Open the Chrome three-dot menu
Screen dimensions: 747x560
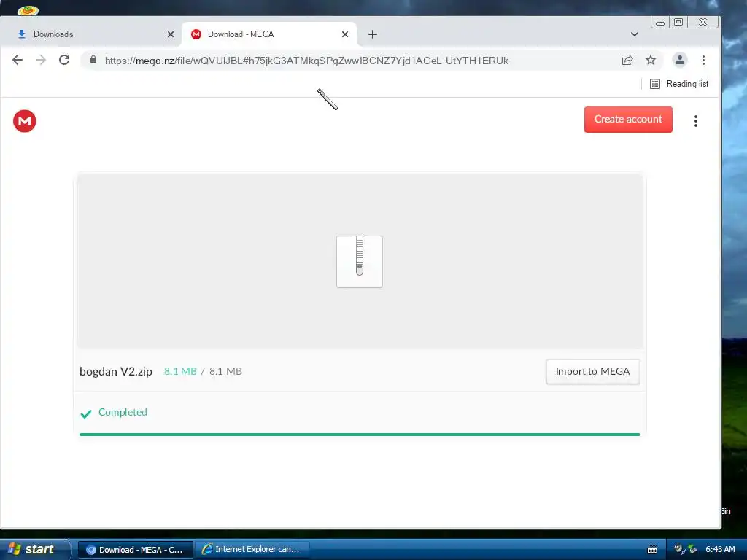tap(704, 60)
